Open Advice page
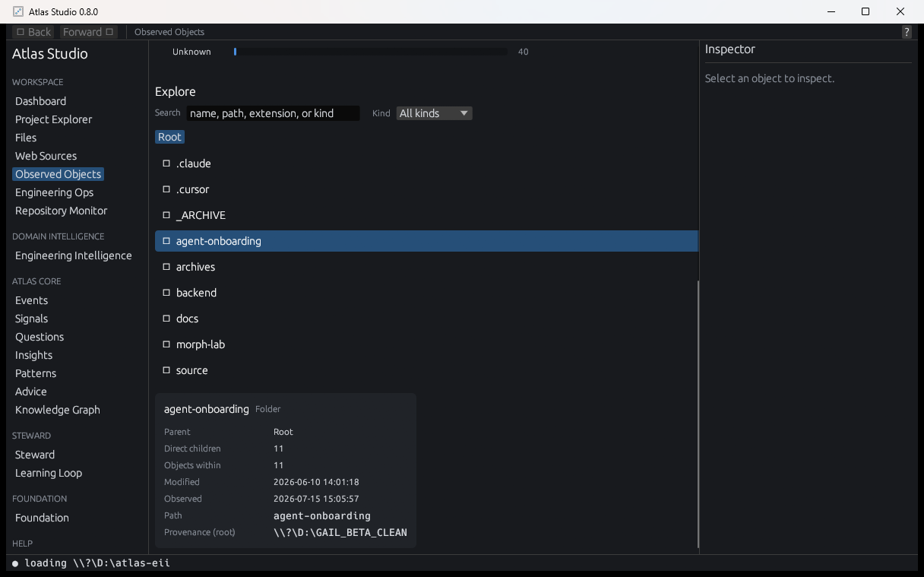 pos(30,392)
